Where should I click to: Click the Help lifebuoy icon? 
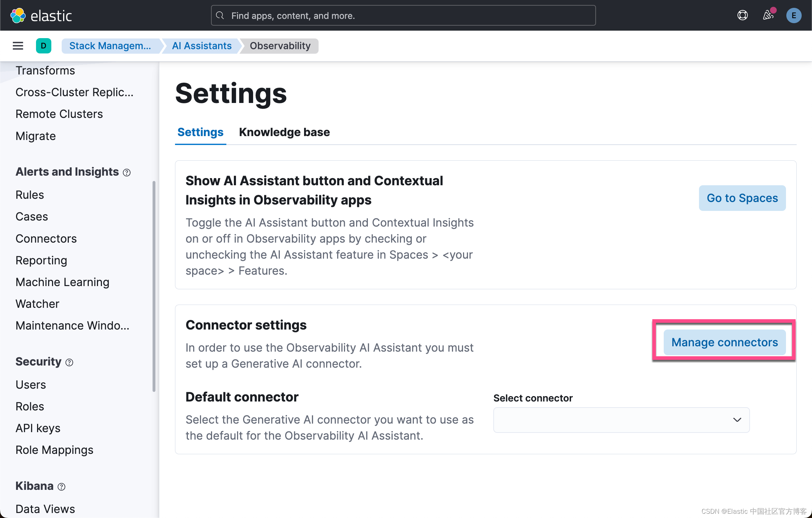(742, 15)
